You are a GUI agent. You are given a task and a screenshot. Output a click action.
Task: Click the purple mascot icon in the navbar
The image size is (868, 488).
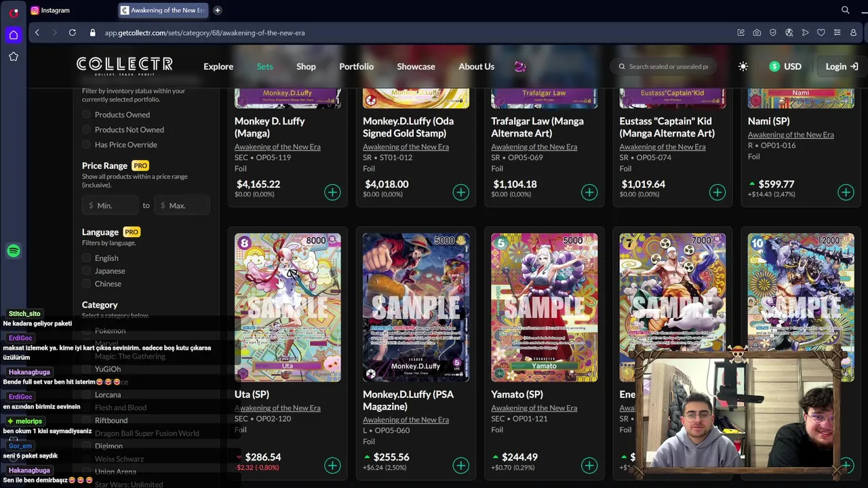(x=520, y=66)
